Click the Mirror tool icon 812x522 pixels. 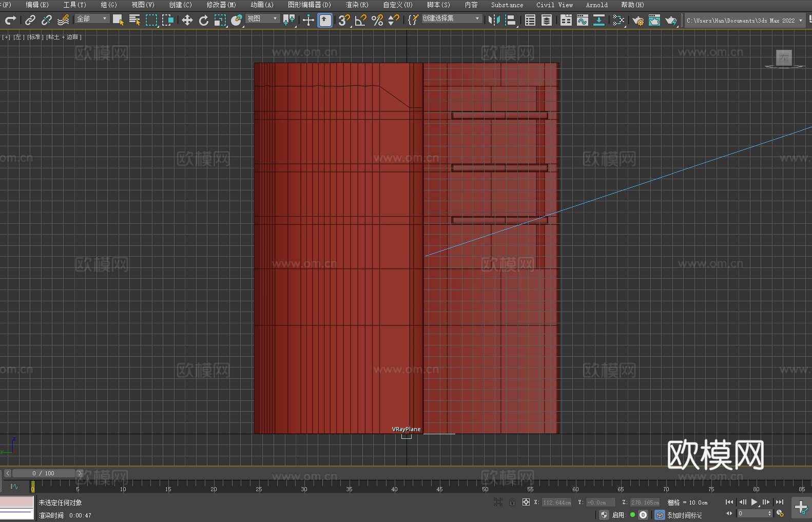494,20
